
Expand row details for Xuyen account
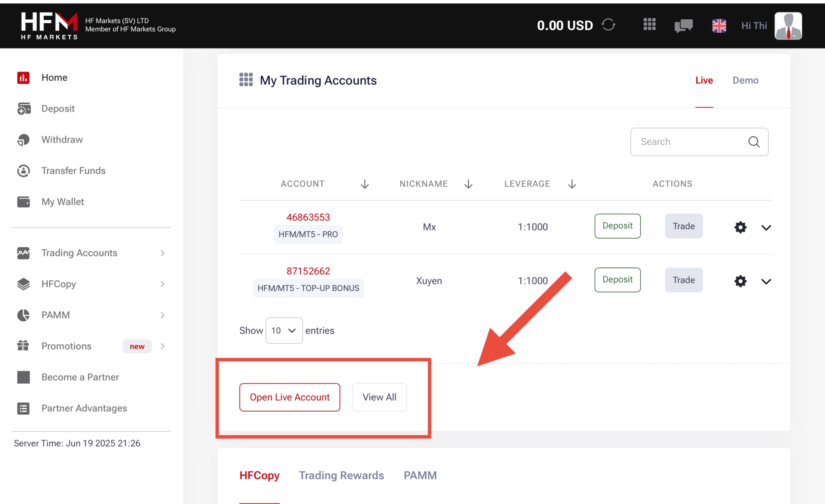[x=766, y=281]
